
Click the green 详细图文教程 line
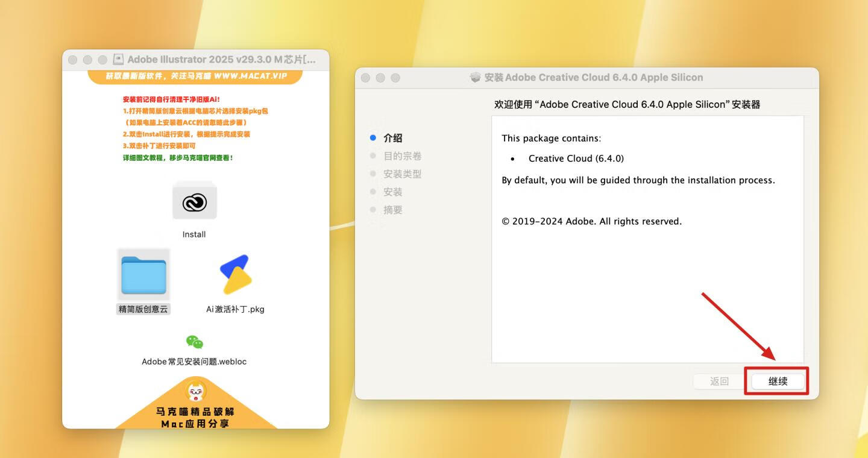[x=178, y=158]
